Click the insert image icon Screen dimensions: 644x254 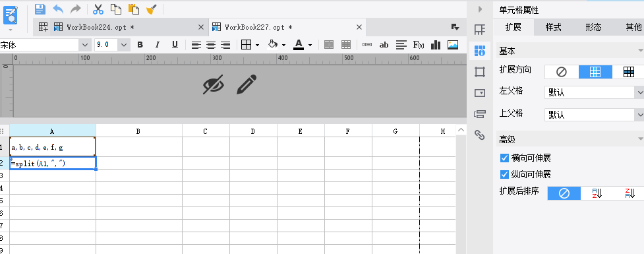[x=453, y=45]
